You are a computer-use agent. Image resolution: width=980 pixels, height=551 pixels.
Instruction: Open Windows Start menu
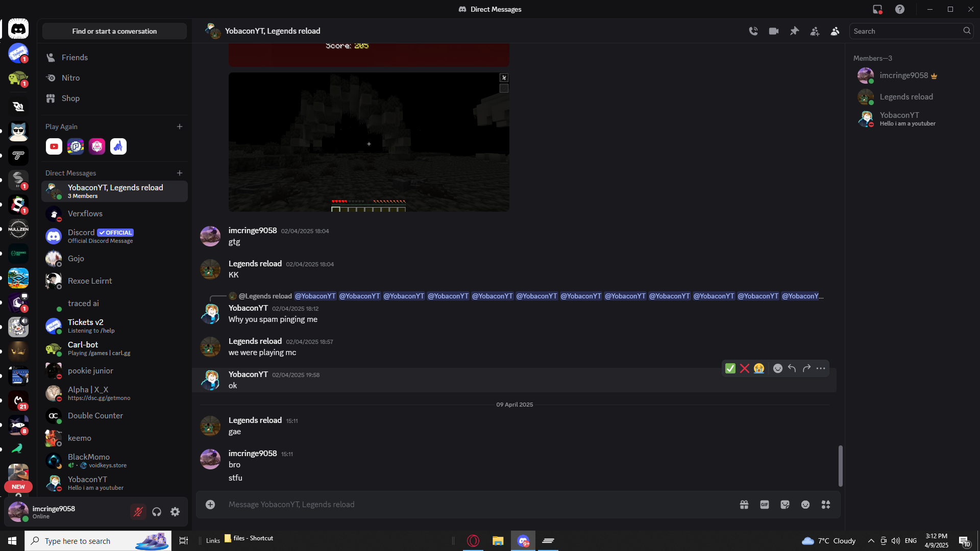pos(12,541)
